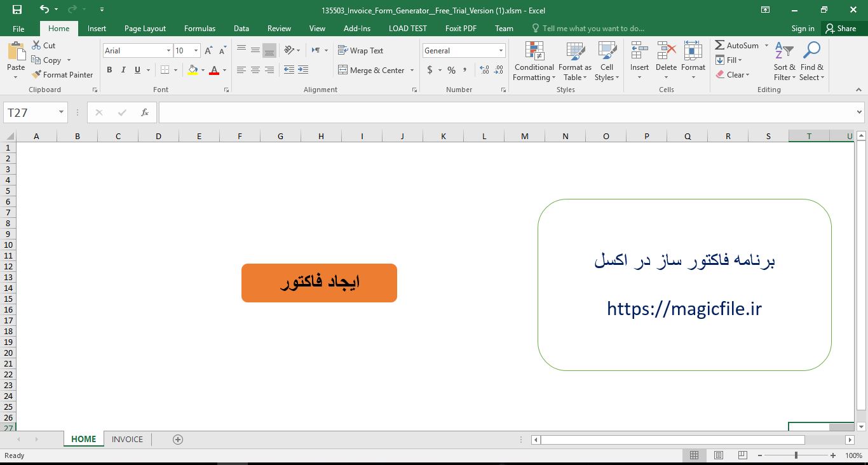This screenshot has height=465, width=868.
Task: Click the Sign in link
Action: [x=803, y=29]
